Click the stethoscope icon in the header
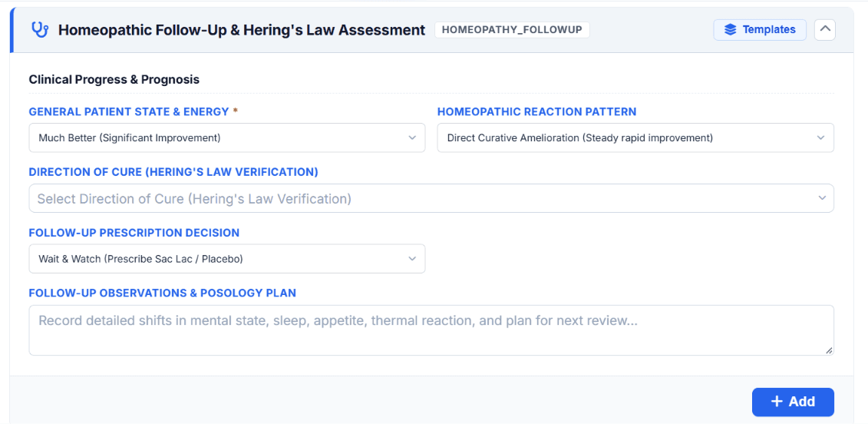The image size is (868, 424). point(40,29)
